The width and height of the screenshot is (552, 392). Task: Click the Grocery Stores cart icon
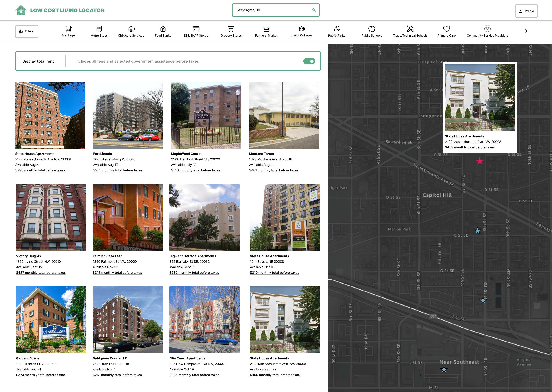tap(231, 29)
